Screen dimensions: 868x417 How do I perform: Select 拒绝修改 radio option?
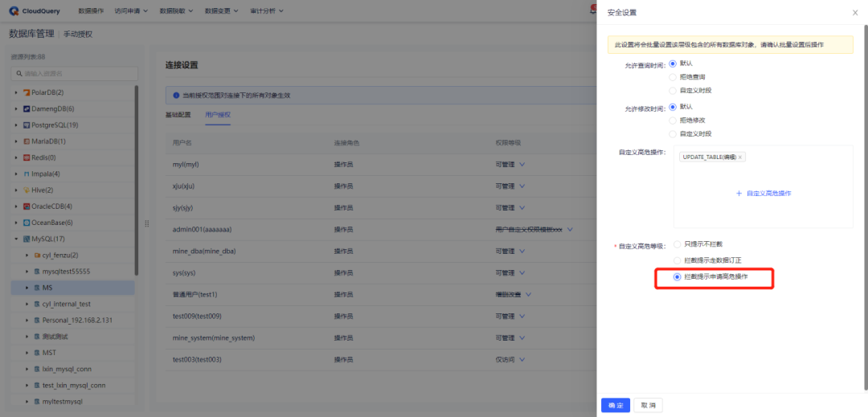(x=674, y=120)
